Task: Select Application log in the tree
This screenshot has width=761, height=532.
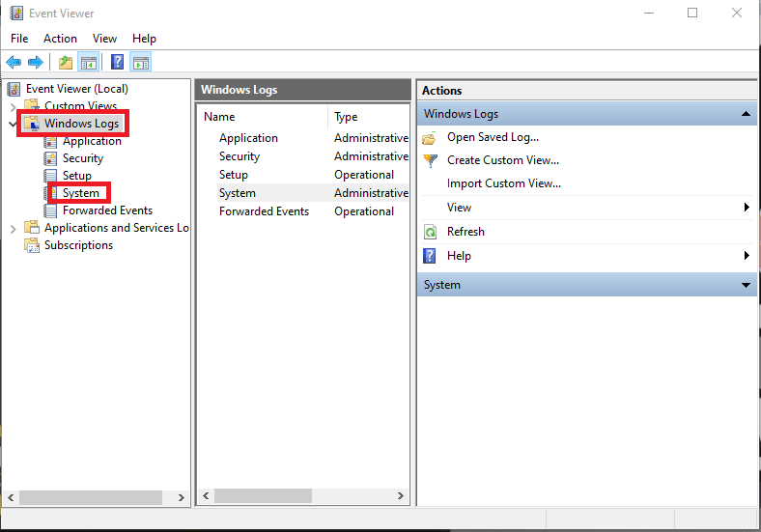Action: pyautogui.click(x=92, y=141)
